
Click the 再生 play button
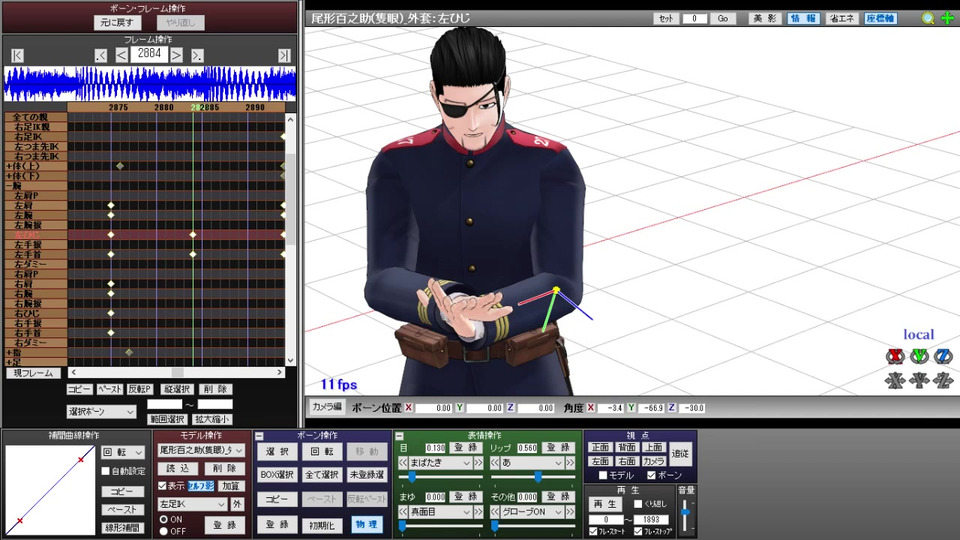click(x=605, y=504)
